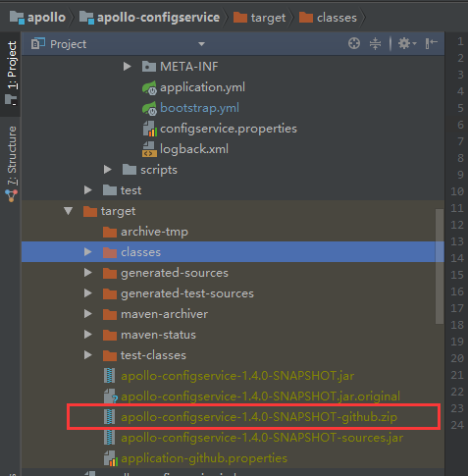Image resolution: width=468 pixels, height=476 pixels.
Task: Select the archive-tmp folder
Action: click(154, 232)
